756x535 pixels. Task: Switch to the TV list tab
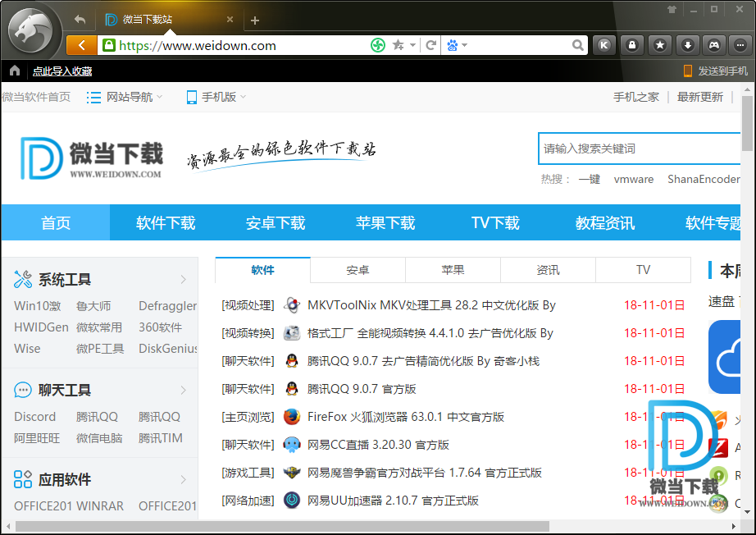pos(643,270)
